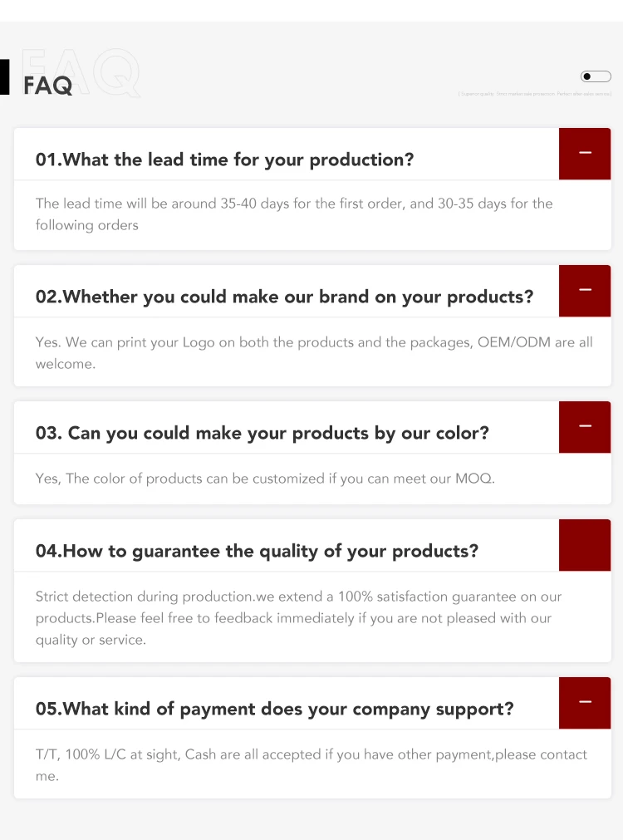
Task: Click the T/T and L/C payment answer text
Action: pos(311,765)
